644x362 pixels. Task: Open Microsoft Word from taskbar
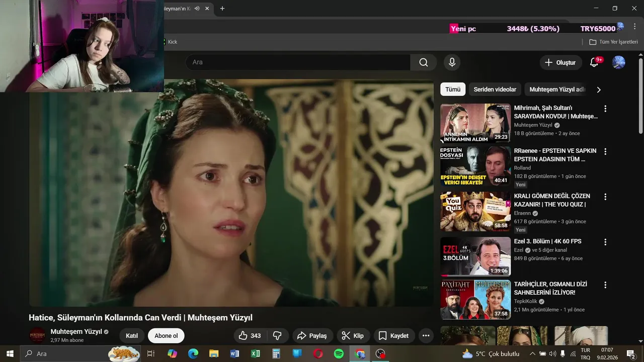click(235, 353)
